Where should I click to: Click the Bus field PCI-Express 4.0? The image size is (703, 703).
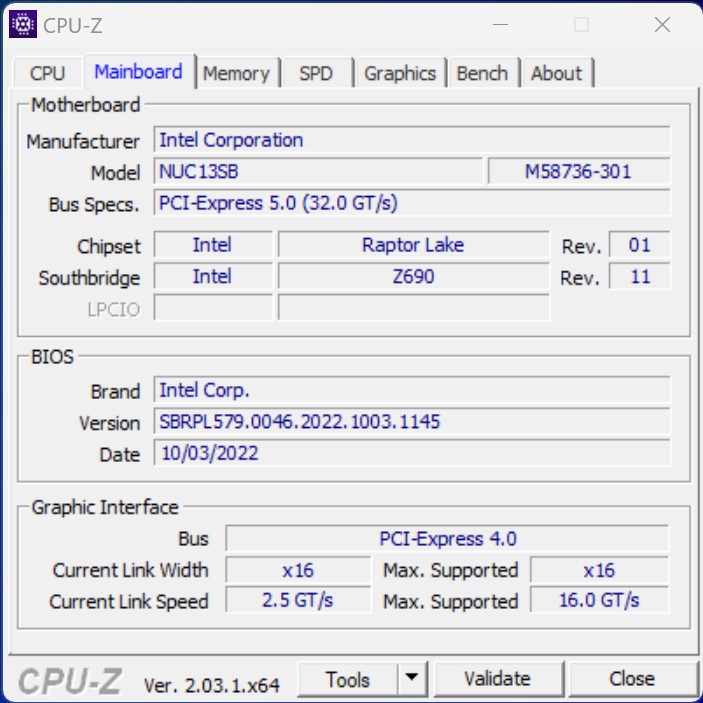[447, 538]
